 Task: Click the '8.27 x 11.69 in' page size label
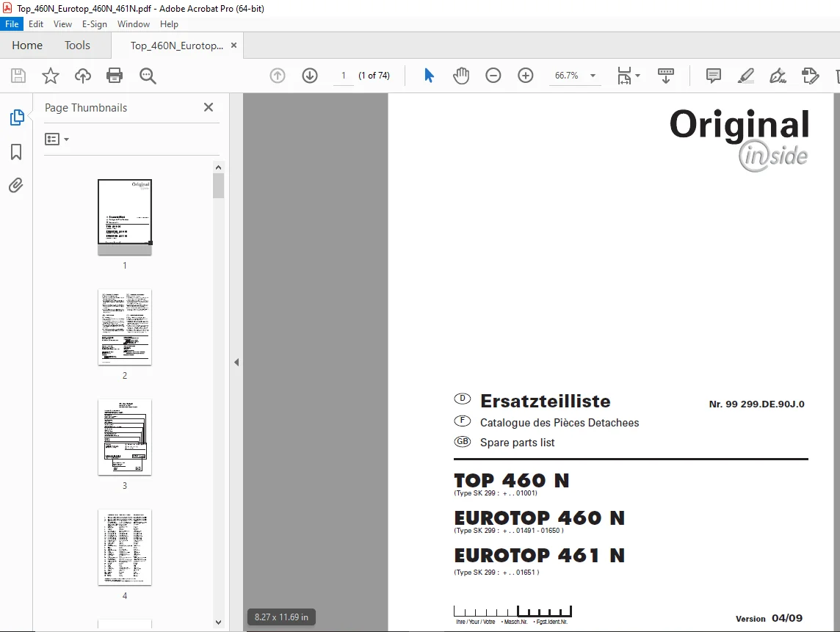[281, 617]
